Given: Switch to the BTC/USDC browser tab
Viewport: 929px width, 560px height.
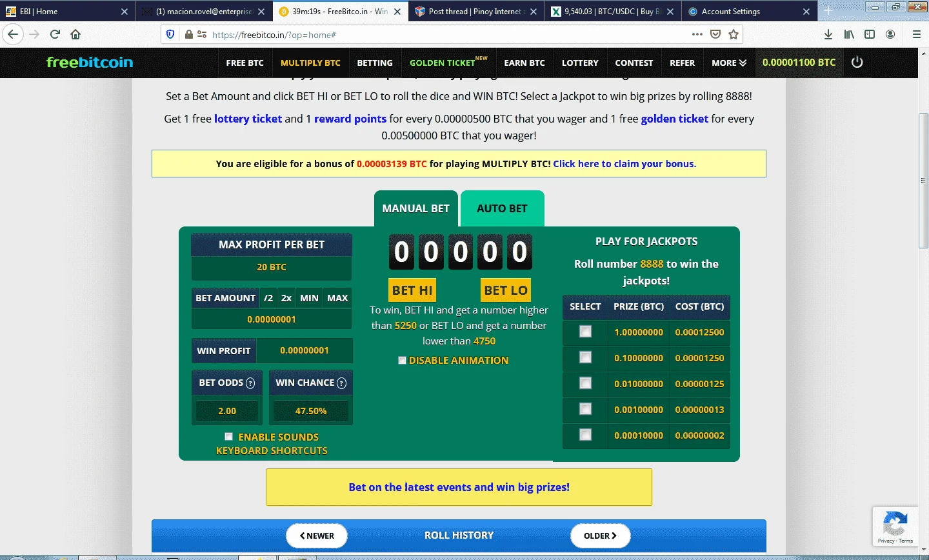Looking at the screenshot, I should coord(612,12).
